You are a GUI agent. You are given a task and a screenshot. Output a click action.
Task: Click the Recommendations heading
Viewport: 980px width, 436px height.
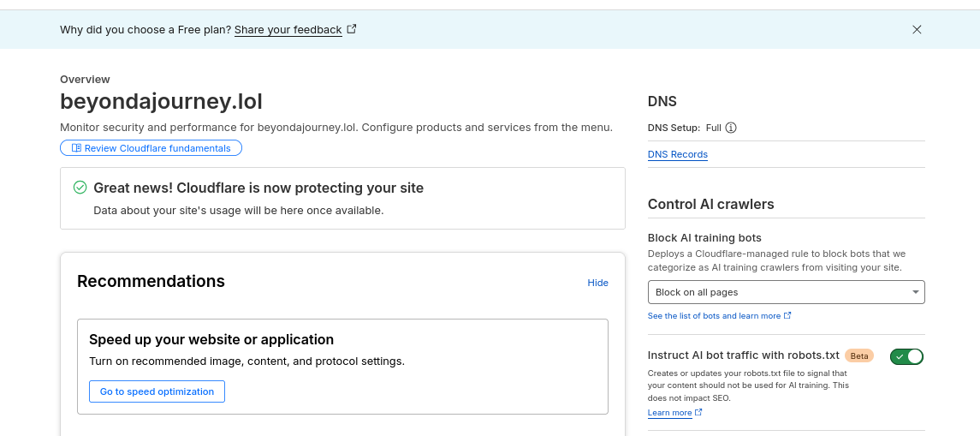click(151, 282)
